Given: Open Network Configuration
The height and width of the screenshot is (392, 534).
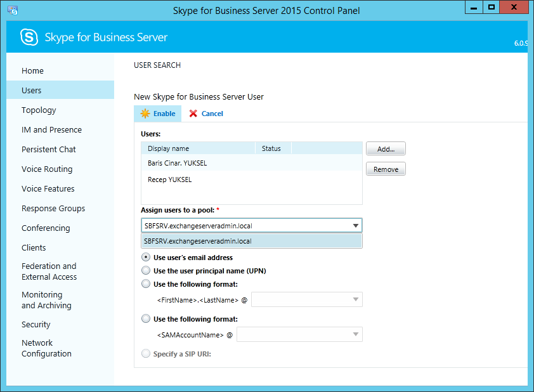Looking at the screenshot, I should click(47, 348).
